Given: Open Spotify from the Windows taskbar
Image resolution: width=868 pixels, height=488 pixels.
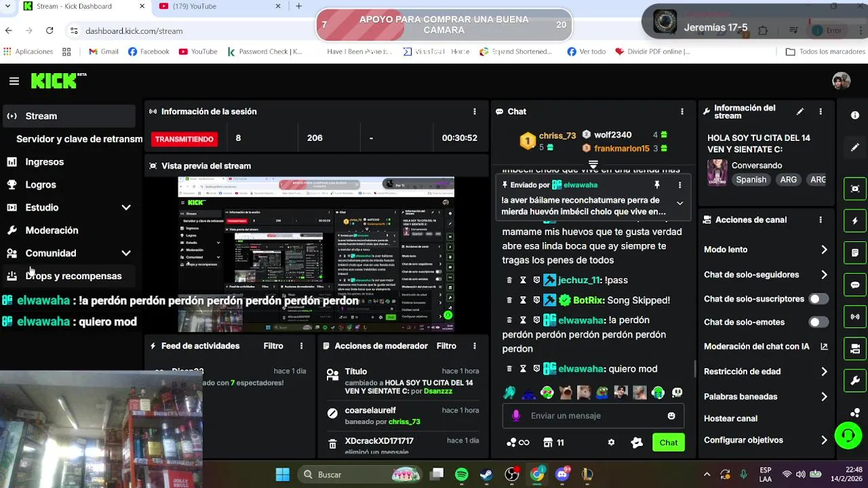Looking at the screenshot, I should coord(462,474).
